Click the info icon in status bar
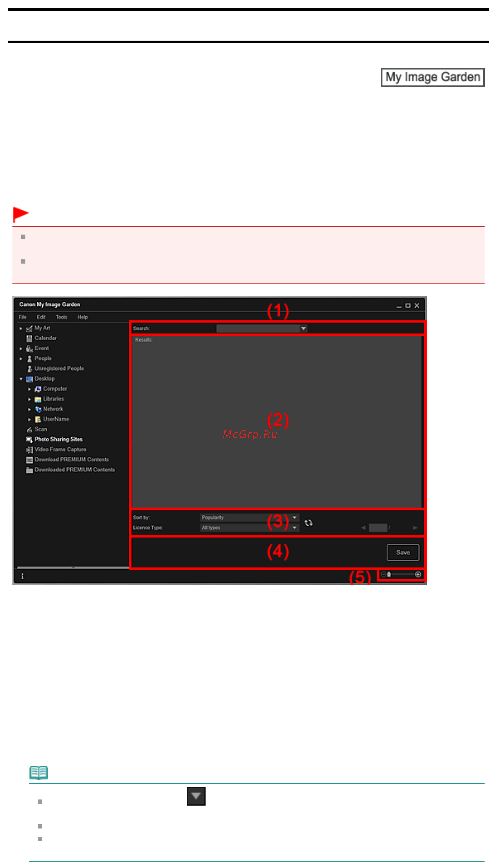Screen dimensions: 497x868 click(x=23, y=576)
